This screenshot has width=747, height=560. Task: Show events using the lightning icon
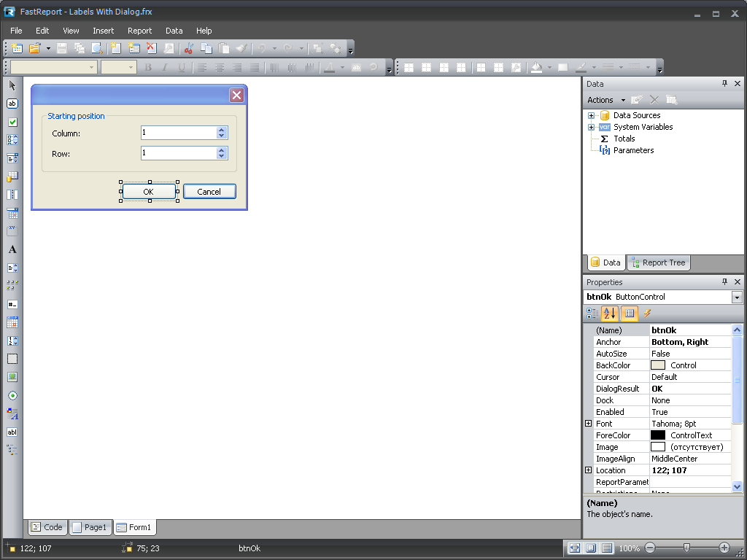(646, 314)
